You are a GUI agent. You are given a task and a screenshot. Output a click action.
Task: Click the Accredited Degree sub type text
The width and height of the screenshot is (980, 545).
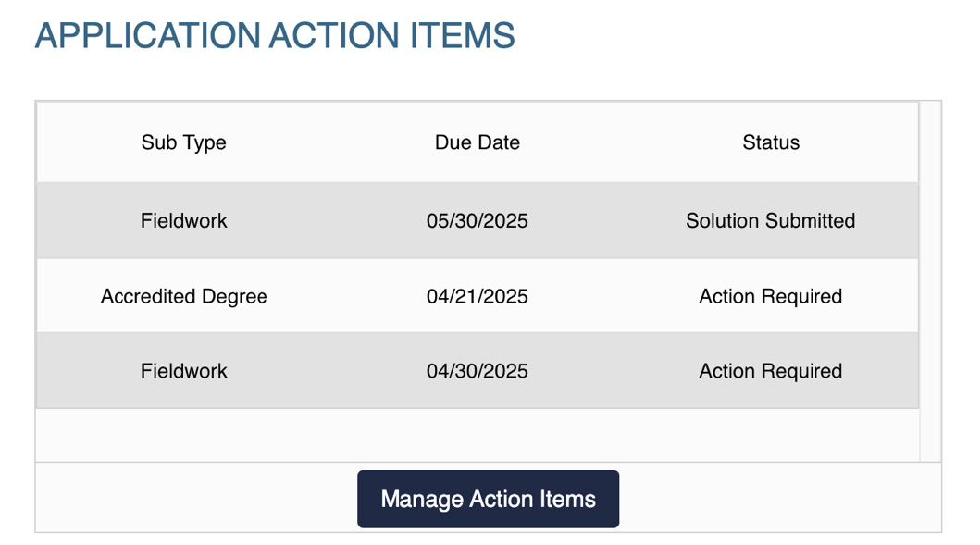pyautogui.click(x=184, y=295)
